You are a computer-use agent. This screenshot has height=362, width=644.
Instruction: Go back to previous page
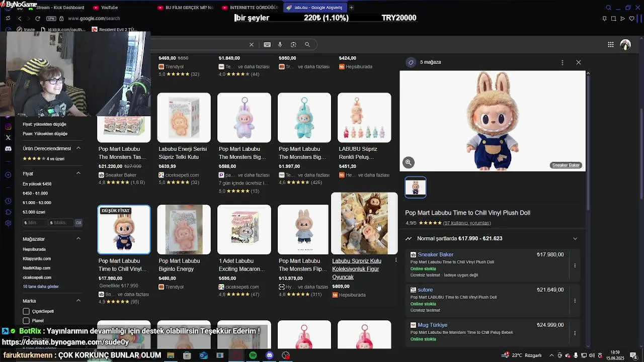pyautogui.click(x=20, y=19)
